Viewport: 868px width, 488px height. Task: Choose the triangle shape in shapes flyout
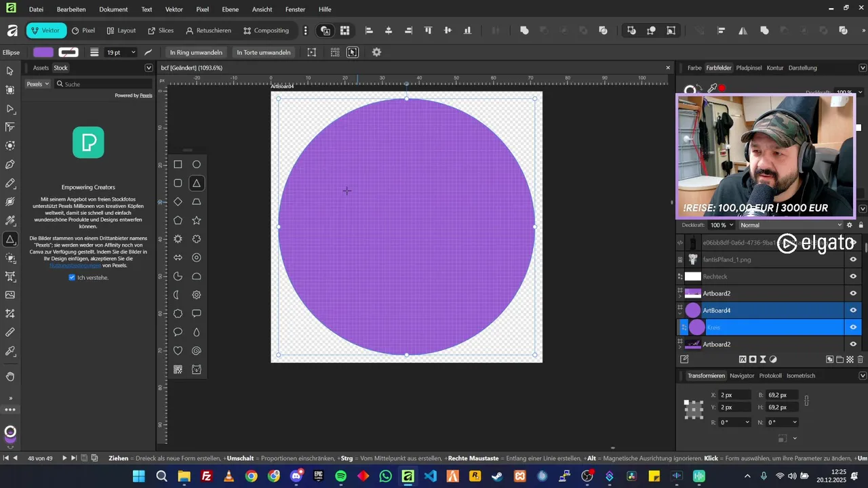197,183
